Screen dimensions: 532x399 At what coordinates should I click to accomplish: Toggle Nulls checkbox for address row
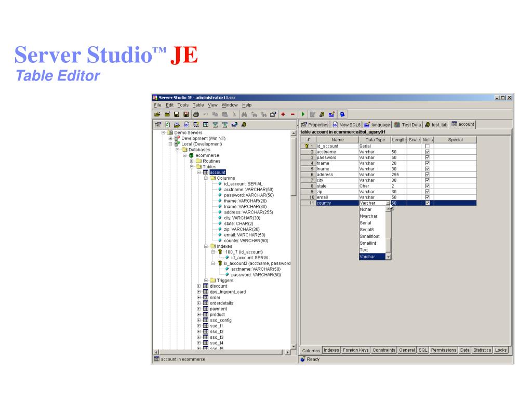(x=428, y=175)
